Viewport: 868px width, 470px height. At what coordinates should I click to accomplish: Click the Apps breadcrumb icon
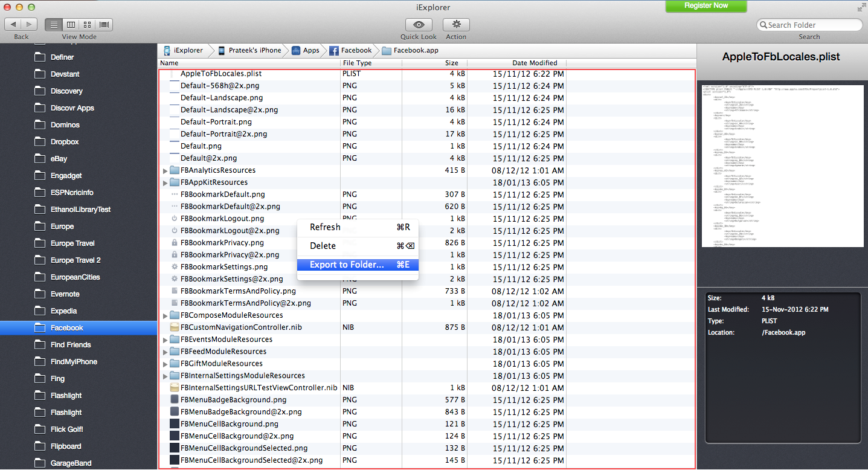[x=297, y=51]
